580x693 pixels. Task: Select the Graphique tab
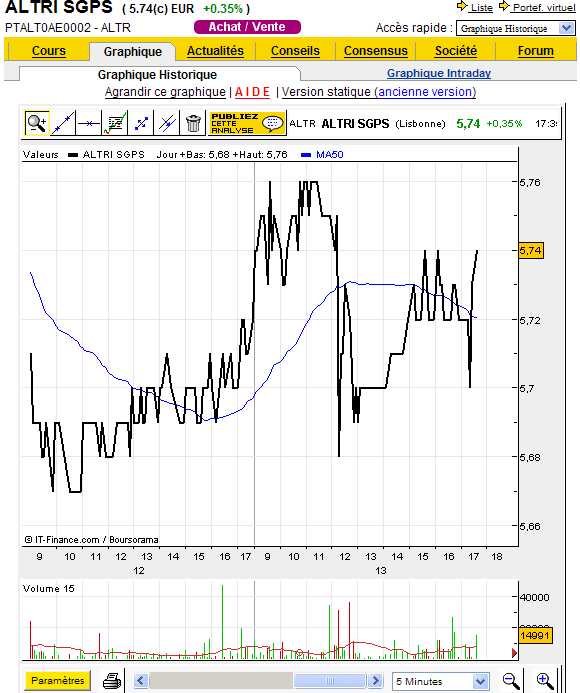(133, 51)
